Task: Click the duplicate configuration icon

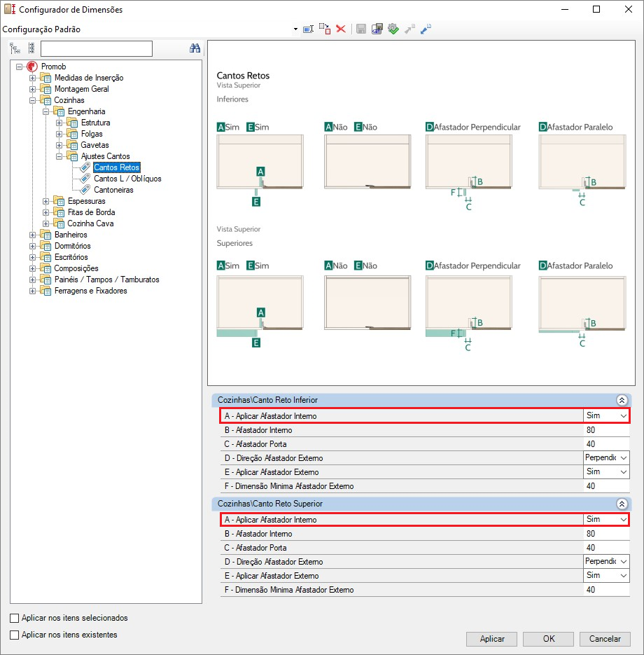Action: click(325, 29)
